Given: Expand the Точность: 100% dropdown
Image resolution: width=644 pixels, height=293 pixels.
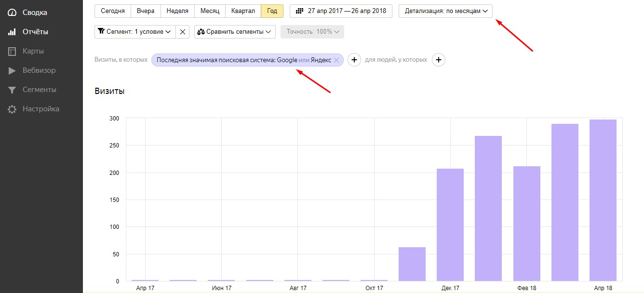Looking at the screenshot, I should tap(312, 32).
